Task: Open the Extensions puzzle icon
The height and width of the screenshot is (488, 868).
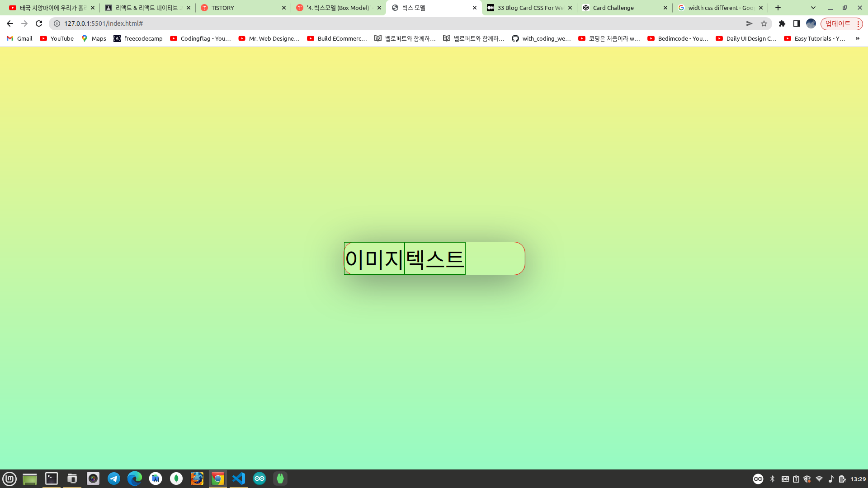Action: coord(782,23)
